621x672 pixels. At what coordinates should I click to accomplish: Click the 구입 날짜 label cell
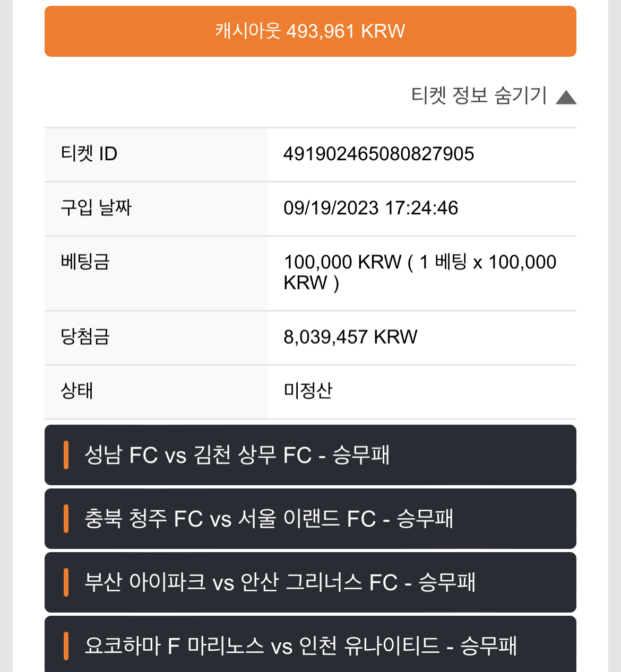click(x=156, y=209)
